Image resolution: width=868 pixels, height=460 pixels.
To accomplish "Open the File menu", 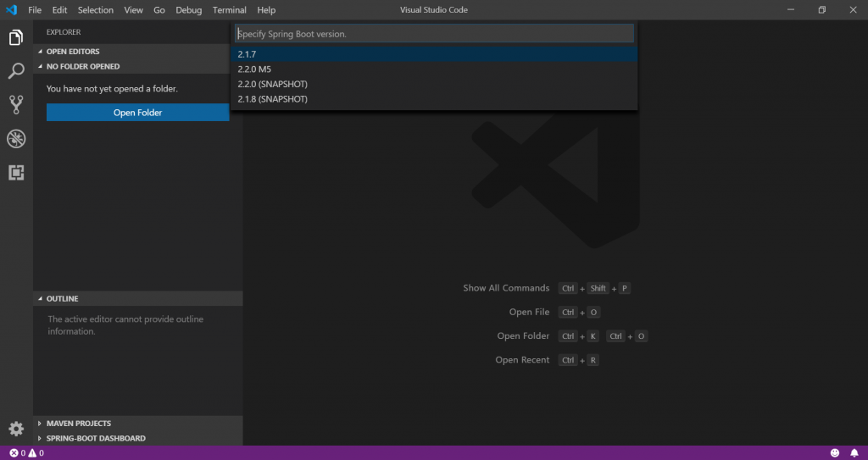I will [34, 10].
